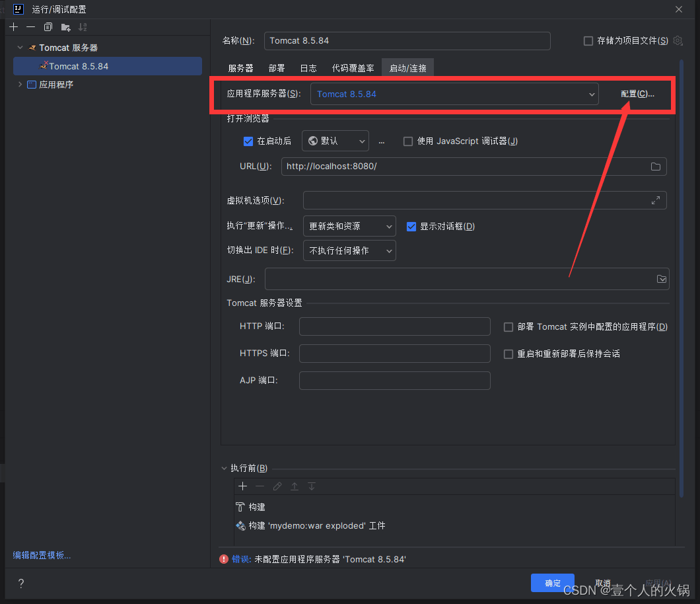Expand the 应用程序 tree node

click(20, 84)
